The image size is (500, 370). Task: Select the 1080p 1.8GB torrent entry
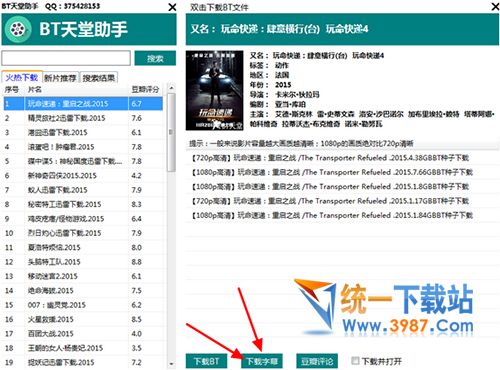[342, 187]
